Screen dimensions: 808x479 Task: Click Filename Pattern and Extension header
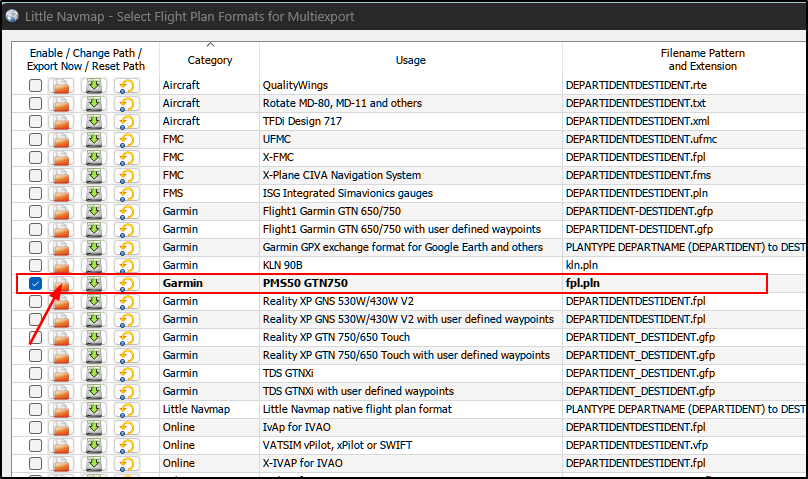(702, 60)
